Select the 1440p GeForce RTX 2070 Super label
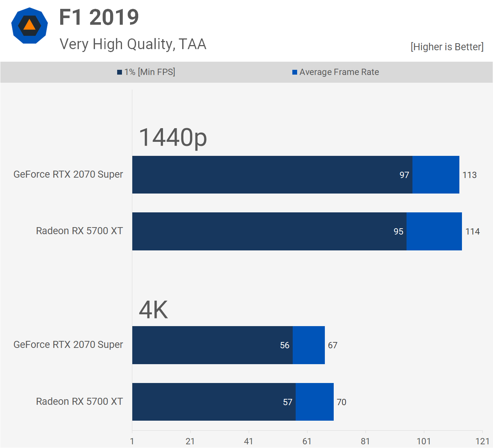This screenshot has height=448, width=493. 68,174
